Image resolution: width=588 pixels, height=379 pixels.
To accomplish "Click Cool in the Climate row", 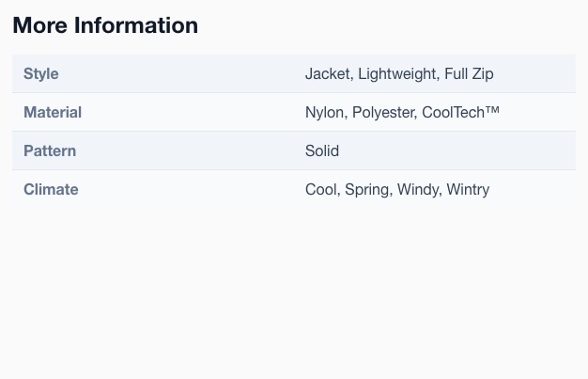I will coord(321,189).
